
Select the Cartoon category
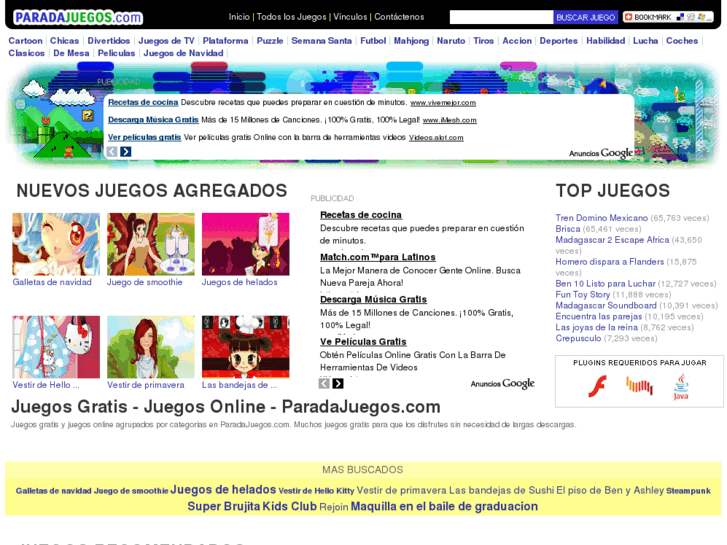coord(26,41)
